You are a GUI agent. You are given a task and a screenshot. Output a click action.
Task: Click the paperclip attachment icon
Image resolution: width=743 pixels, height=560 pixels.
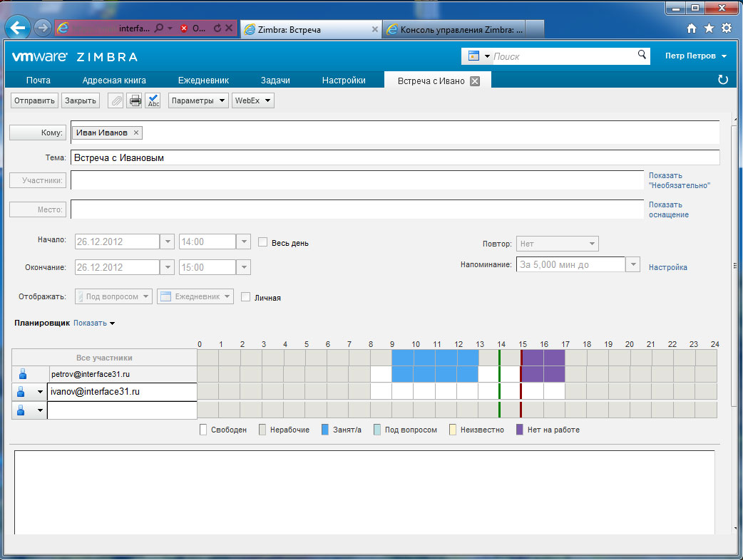pyautogui.click(x=116, y=100)
